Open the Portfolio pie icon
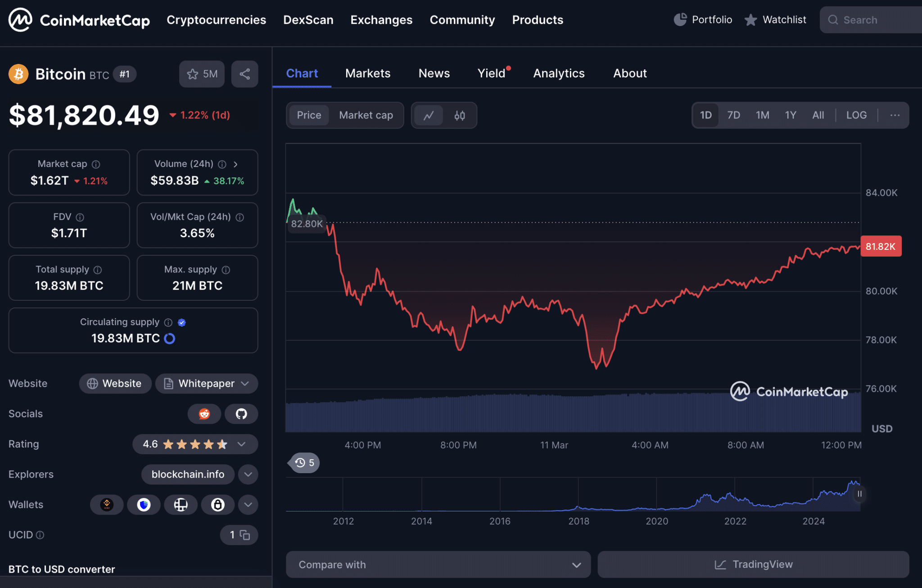Screen dimensions: 922x588 tap(680, 20)
